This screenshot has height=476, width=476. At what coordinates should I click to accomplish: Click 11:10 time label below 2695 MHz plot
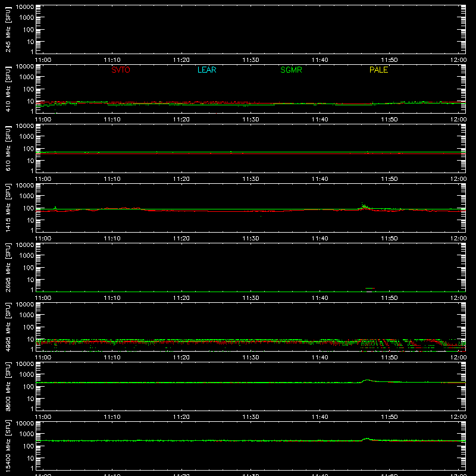[x=112, y=298]
